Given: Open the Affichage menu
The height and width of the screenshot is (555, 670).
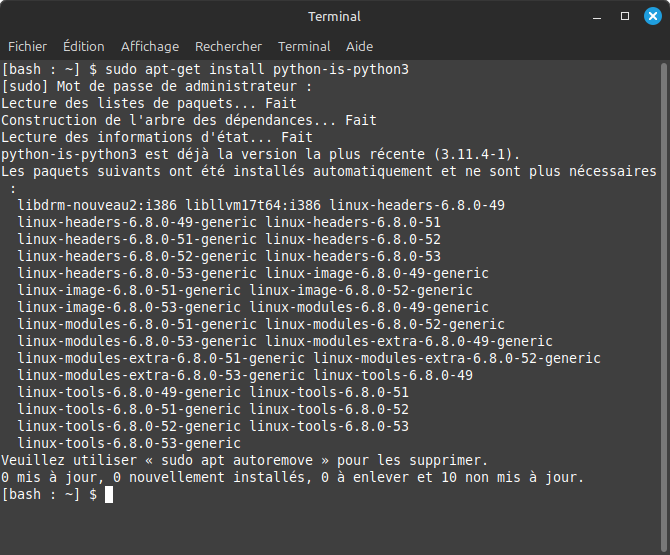Looking at the screenshot, I should click(150, 46).
